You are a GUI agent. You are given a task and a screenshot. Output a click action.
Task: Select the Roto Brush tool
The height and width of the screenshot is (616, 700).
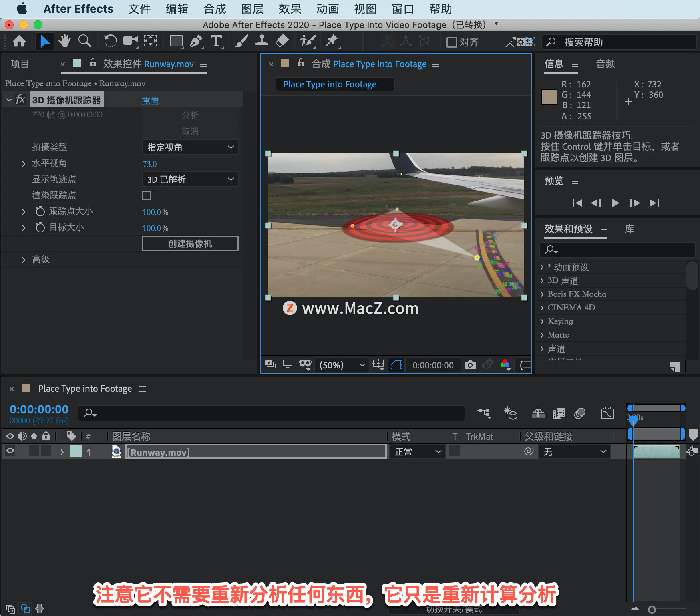[308, 42]
